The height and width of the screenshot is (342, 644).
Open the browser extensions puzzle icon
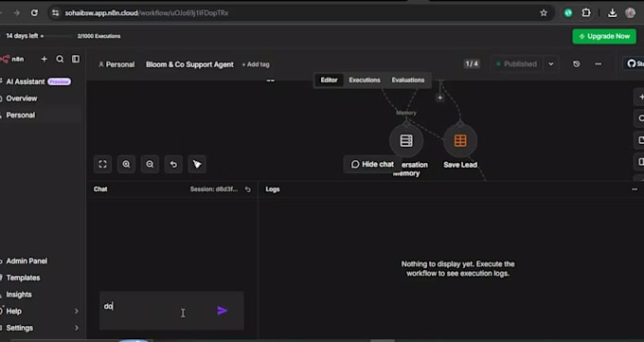click(586, 12)
